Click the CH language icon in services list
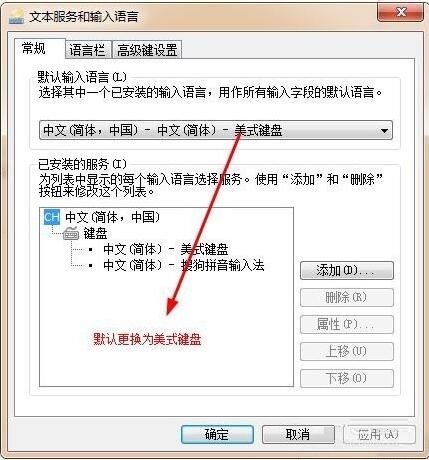Image resolution: width=429 pixels, height=460 pixels. point(52,217)
